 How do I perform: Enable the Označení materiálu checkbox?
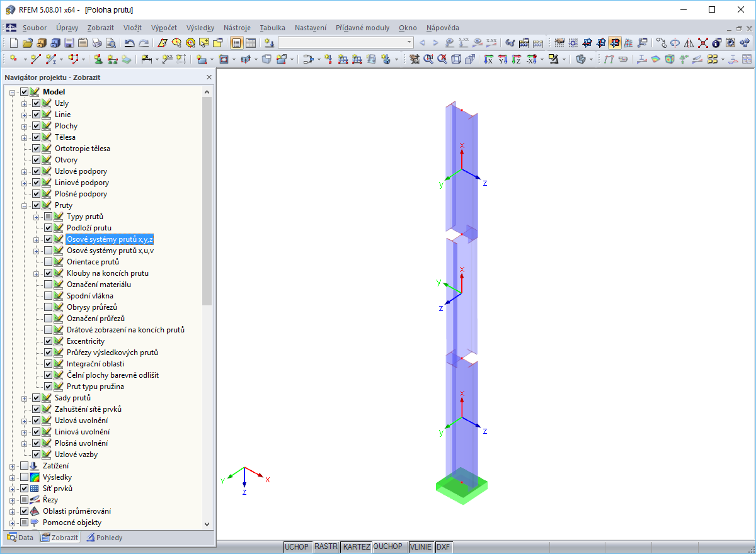click(x=49, y=285)
